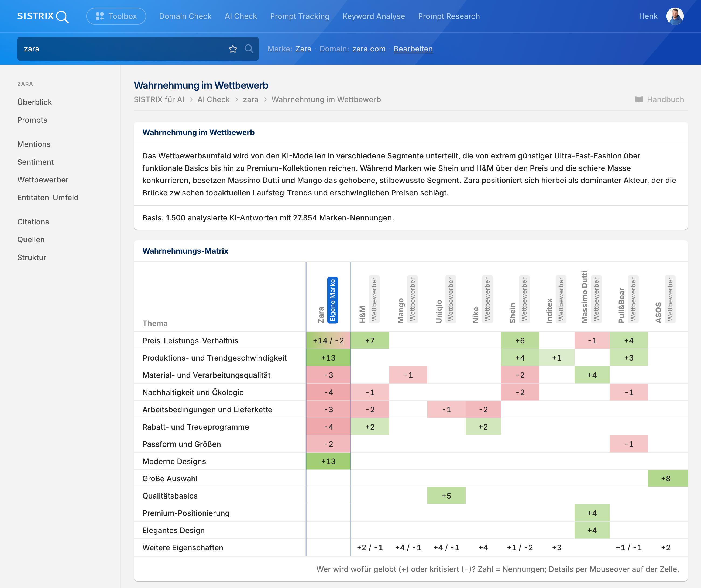Viewport: 701px width, 588px height.
Task: Open the Toolbox button
Action: [116, 16]
